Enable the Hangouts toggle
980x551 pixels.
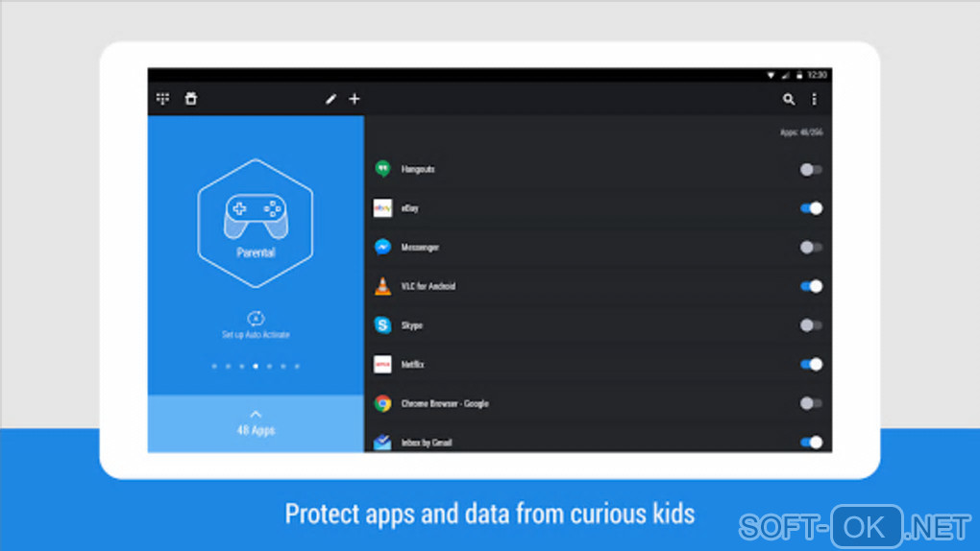click(811, 169)
